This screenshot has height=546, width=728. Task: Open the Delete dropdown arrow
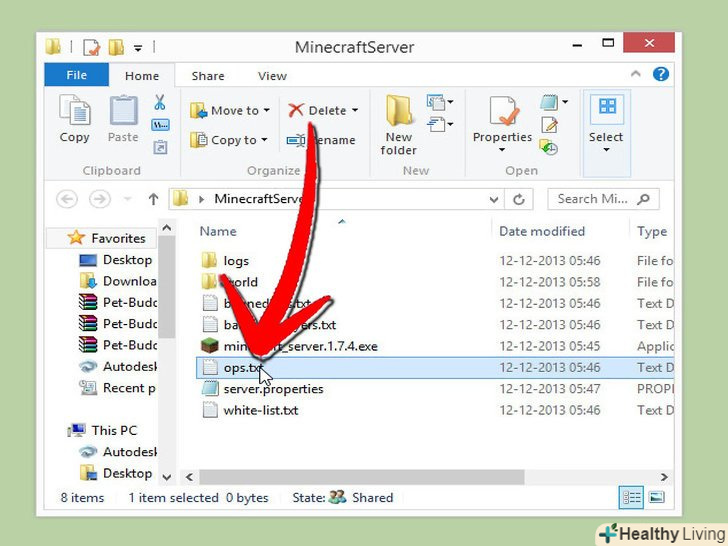pos(355,110)
